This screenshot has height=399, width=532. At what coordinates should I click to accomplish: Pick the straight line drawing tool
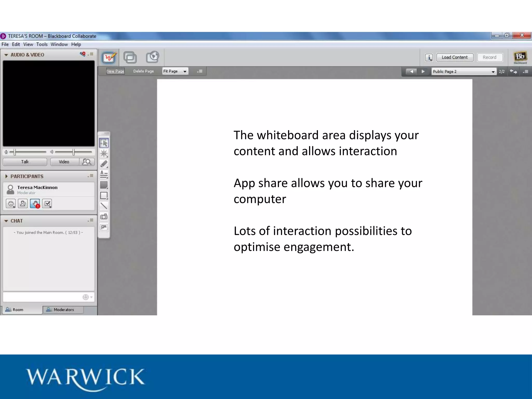pyautogui.click(x=104, y=206)
